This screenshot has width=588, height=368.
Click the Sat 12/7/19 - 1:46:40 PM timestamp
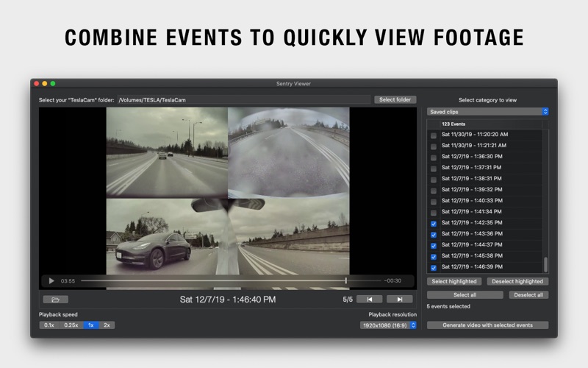tap(228, 300)
